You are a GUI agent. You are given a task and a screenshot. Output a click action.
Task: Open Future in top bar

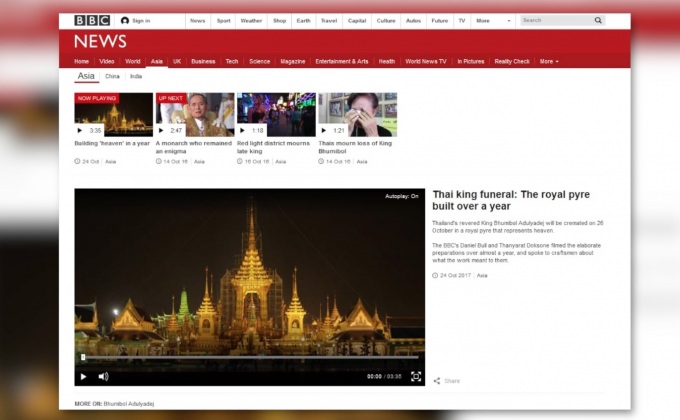click(x=439, y=20)
